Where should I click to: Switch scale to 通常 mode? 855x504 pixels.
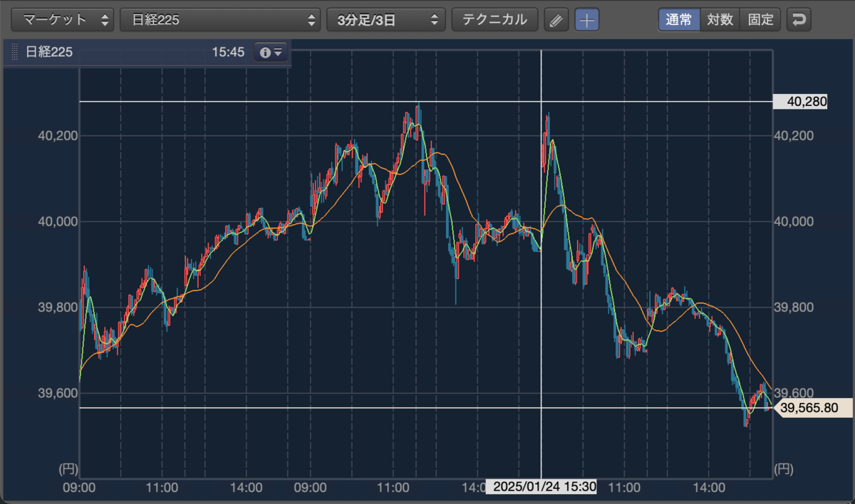click(679, 20)
